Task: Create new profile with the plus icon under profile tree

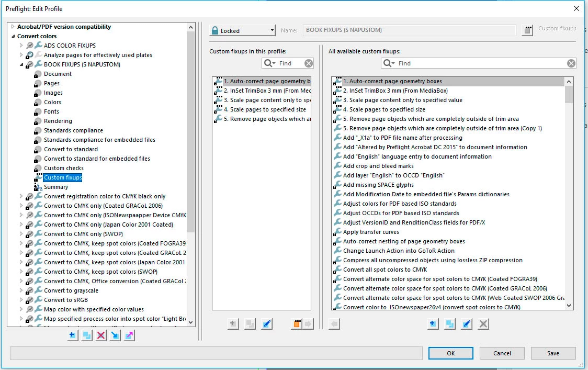Action: tap(72, 335)
